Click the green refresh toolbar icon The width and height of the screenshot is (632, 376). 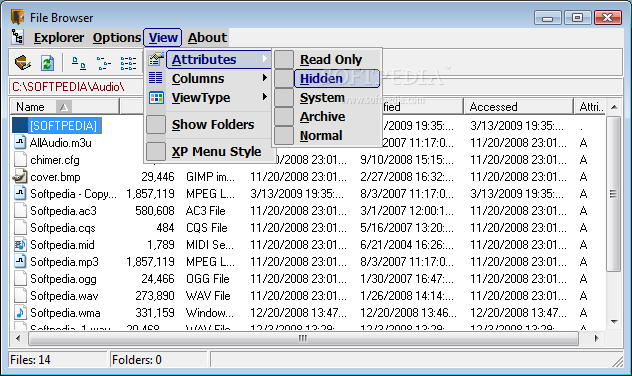click(48, 63)
